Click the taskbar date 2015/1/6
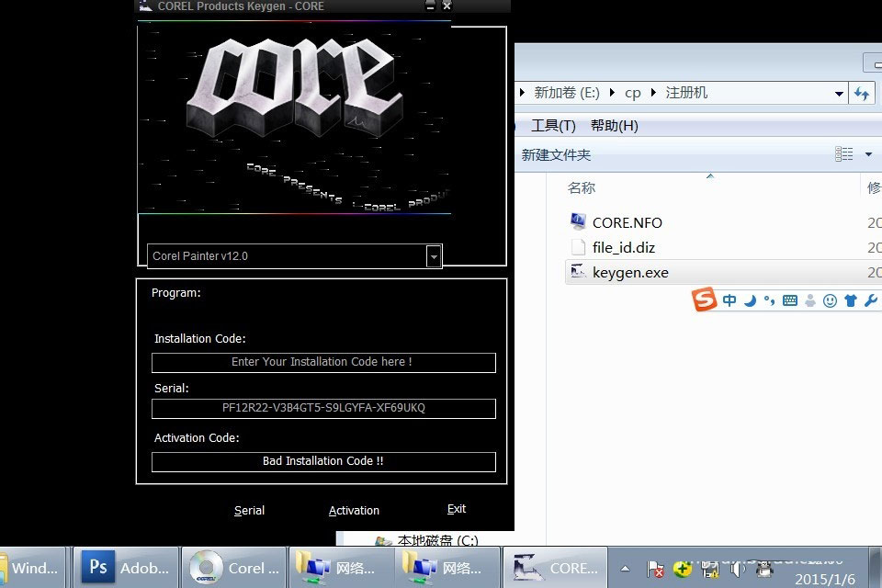The image size is (882, 588). tap(825, 580)
